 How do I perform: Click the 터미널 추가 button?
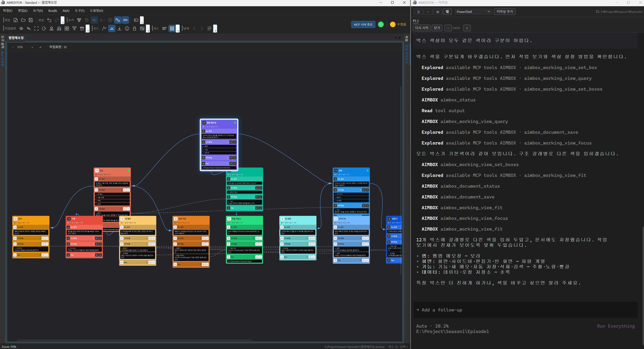[505, 11]
